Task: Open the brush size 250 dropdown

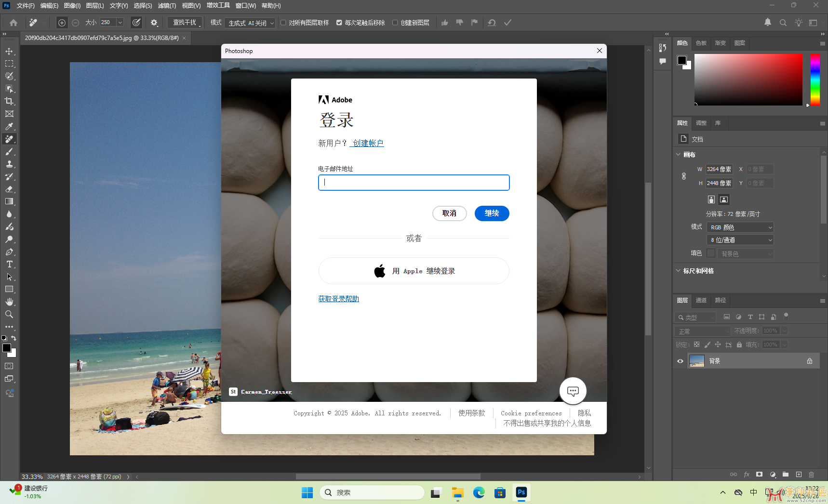Action: (x=120, y=23)
